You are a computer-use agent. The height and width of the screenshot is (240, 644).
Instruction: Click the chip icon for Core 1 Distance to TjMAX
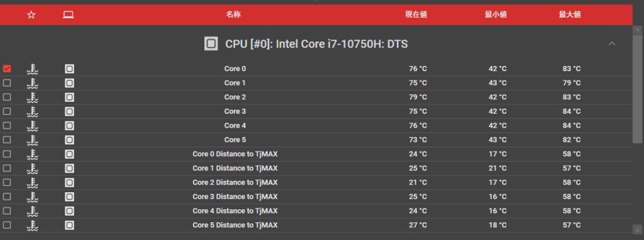tap(69, 168)
